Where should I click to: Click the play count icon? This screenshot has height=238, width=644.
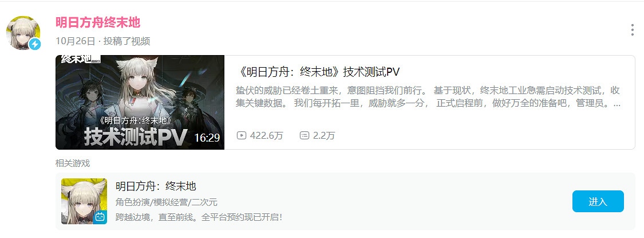coord(241,135)
